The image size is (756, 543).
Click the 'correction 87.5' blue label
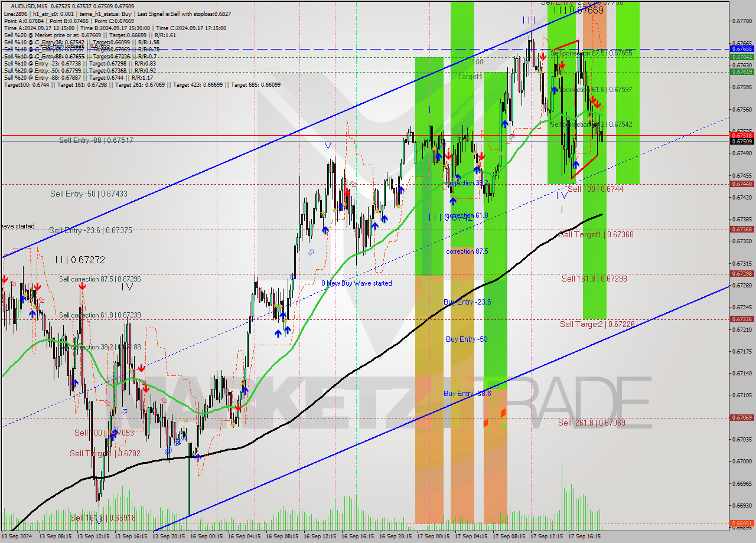point(467,251)
